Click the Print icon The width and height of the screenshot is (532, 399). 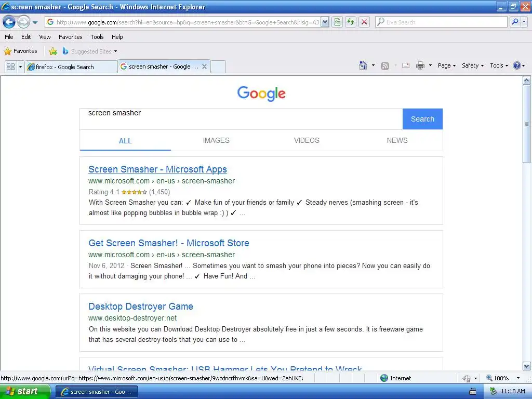(420, 65)
